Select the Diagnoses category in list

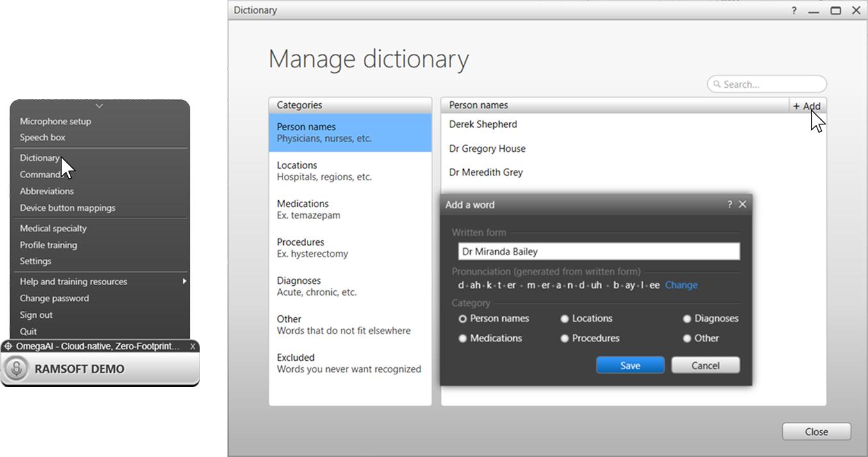tap(350, 287)
